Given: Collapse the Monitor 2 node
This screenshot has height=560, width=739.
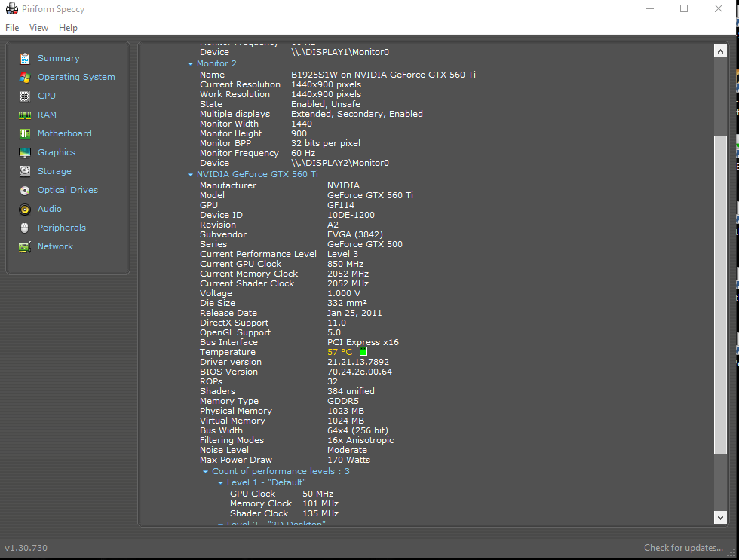Looking at the screenshot, I should coord(190,63).
